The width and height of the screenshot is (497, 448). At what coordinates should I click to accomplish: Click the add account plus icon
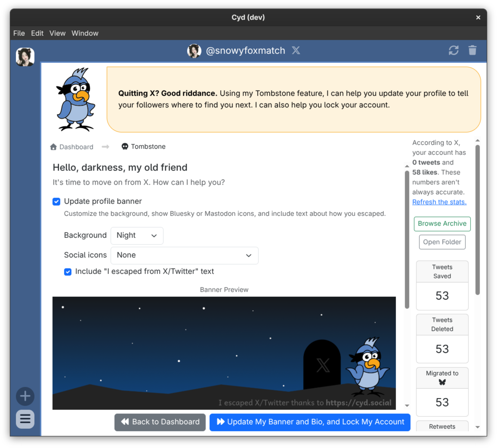(25, 396)
